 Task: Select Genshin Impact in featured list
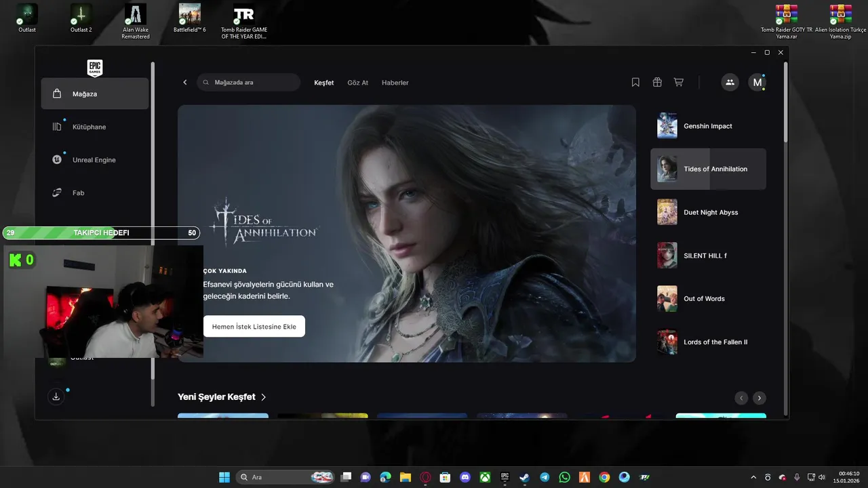point(708,126)
